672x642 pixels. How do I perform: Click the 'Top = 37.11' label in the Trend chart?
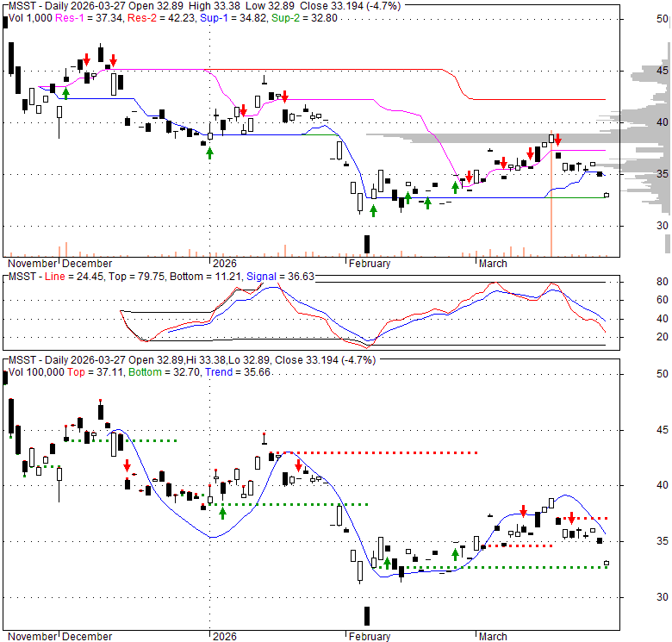(x=95, y=372)
